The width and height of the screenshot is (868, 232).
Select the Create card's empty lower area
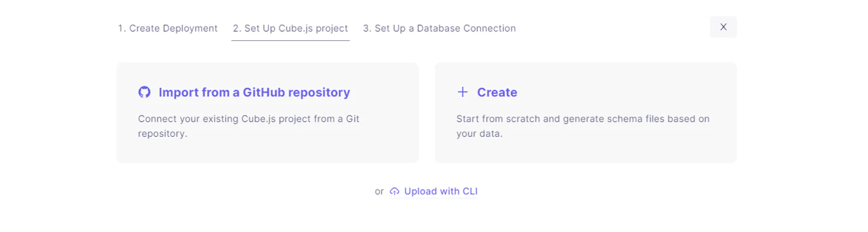click(x=586, y=152)
